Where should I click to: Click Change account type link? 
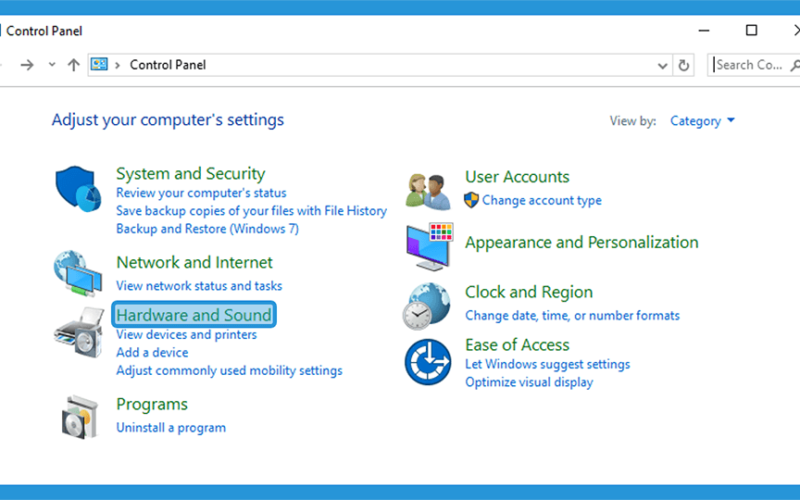pos(541,201)
